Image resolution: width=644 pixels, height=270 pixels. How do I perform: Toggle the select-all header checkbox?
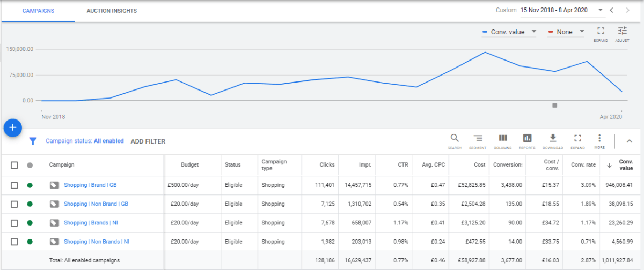(14, 165)
